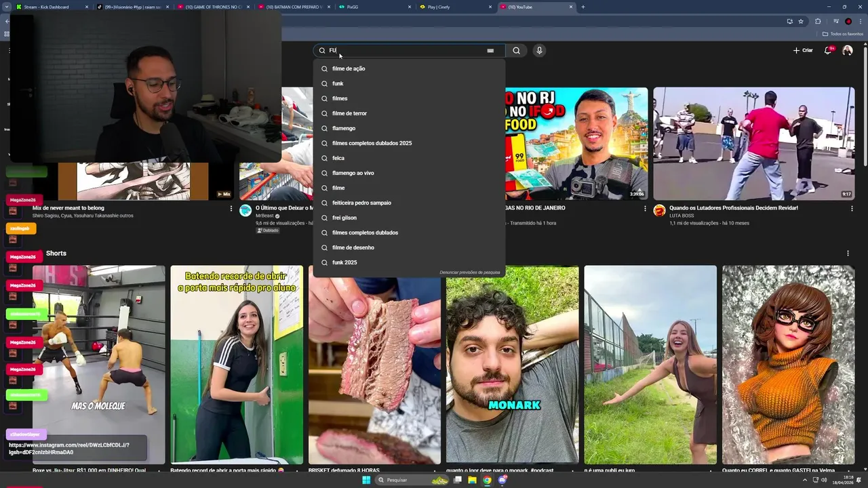Image resolution: width=868 pixels, height=488 pixels.
Task: Click "Denunciar previsões de pesquisa" link
Action: pos(469,272)
